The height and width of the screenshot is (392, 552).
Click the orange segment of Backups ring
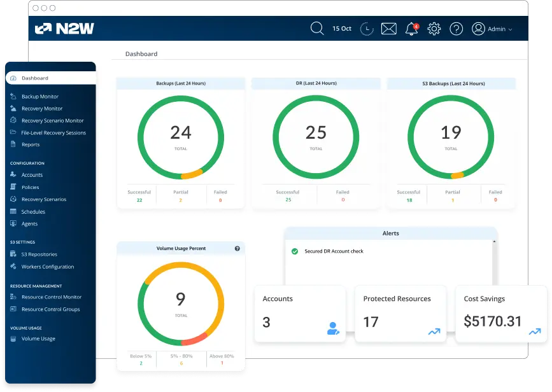(x=192, y=174)
